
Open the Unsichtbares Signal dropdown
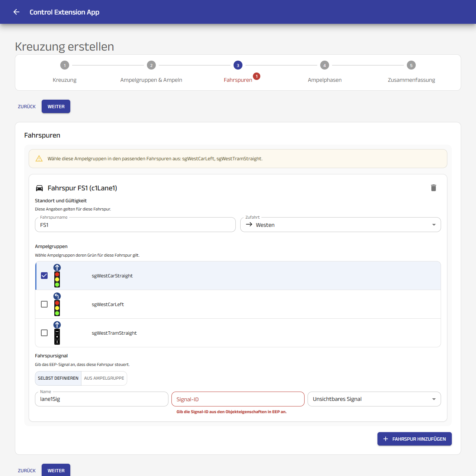[x=374, y=399]
